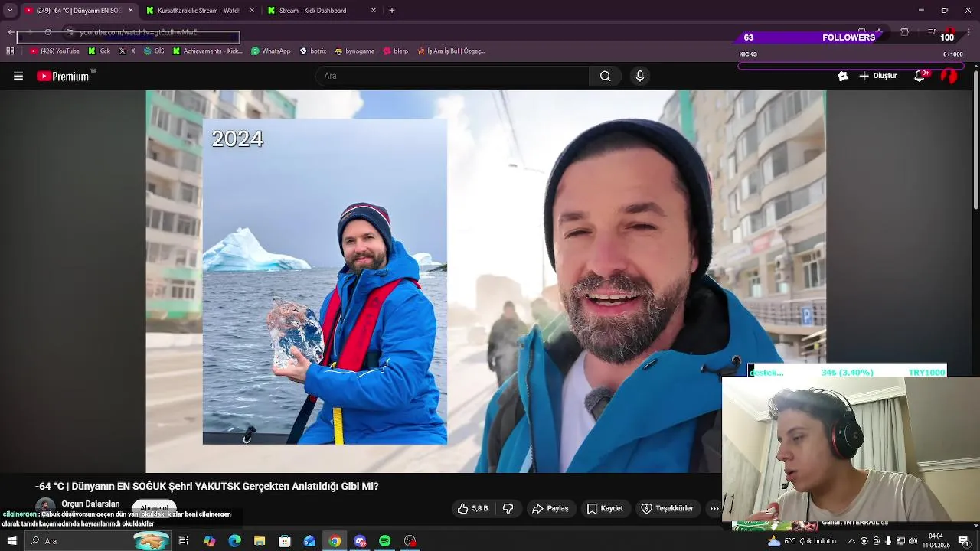Switch to Chrome in taskbar
This screenshot has height=551, width=980.
(x=335, y=541)
